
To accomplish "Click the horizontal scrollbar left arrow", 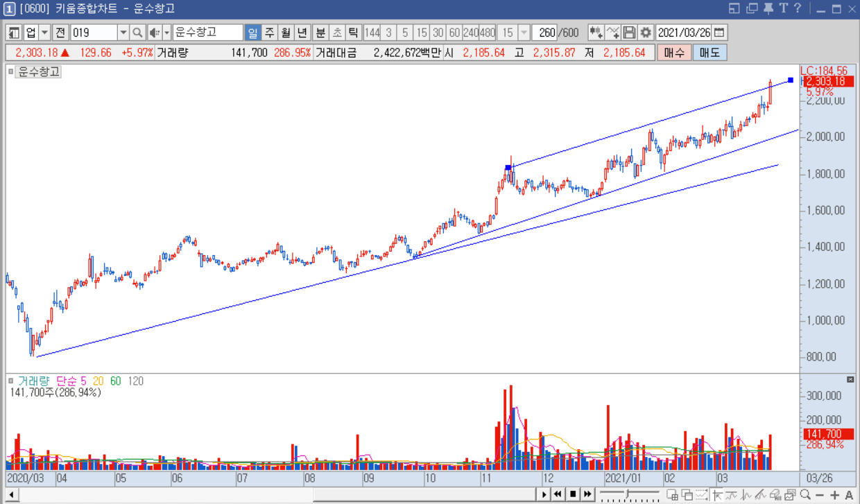I will coord(11,494).
